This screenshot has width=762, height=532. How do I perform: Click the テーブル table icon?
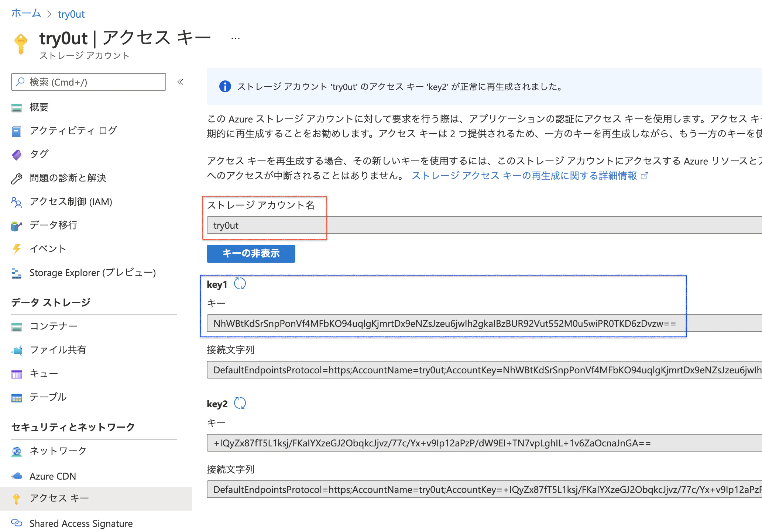17,398
